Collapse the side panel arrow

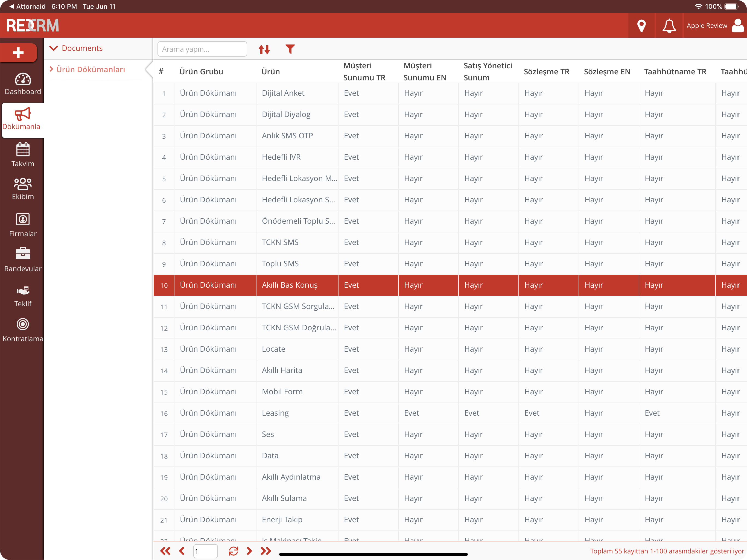coord(149,69)
